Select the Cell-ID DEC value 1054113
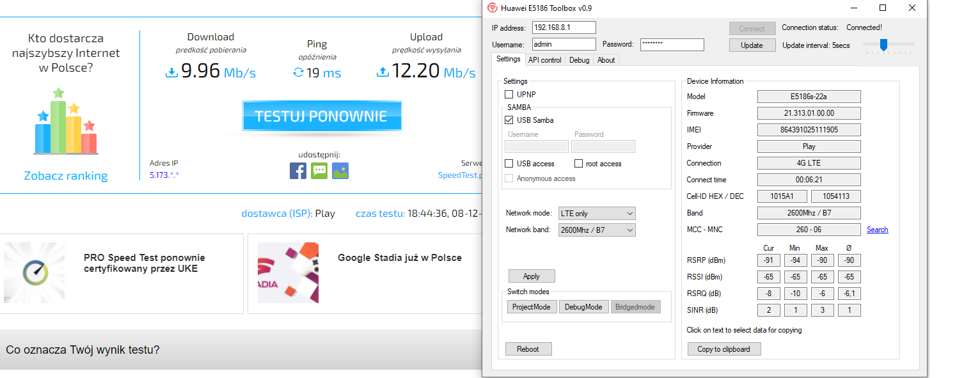The width and height of the screenshot is (980, 378). [x=836, y=196]
